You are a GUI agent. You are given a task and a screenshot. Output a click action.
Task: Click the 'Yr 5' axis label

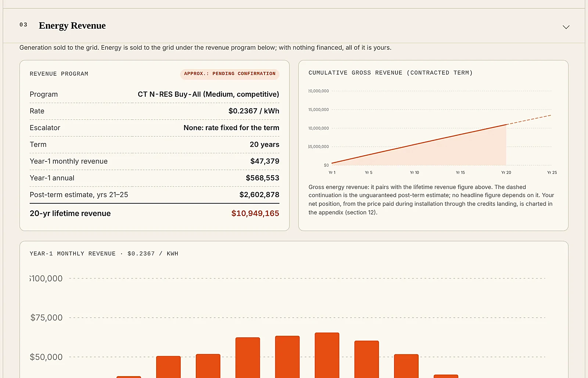(369, 172)
